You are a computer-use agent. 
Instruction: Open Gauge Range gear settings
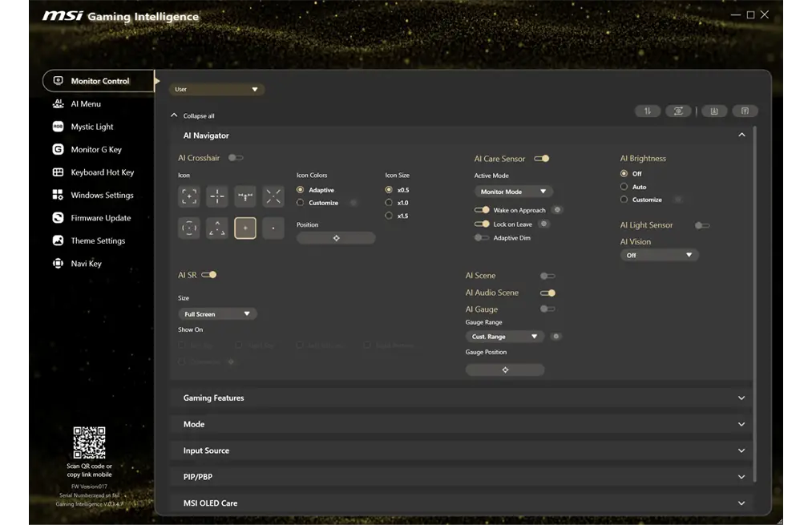pos(555,336)
